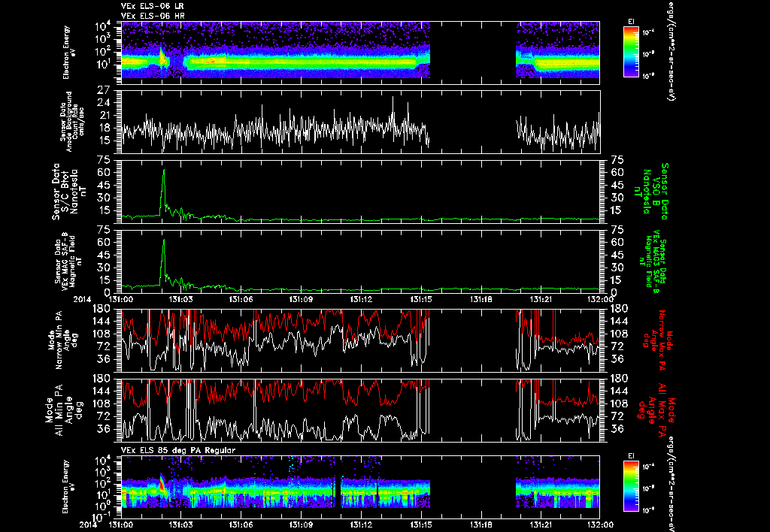The image size is (770, 532).
Task: Click the "131:09" label on the middle time axis
Action: (x=301, y=299)
